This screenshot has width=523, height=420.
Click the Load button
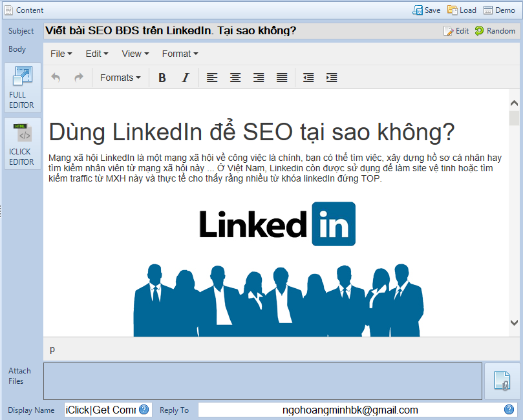(462, 10)
